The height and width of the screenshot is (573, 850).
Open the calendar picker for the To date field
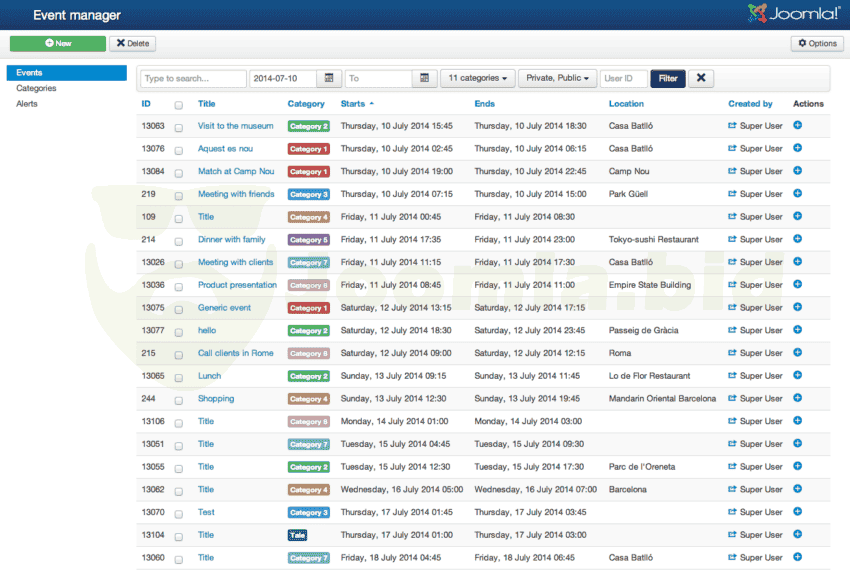coord(425,78)
